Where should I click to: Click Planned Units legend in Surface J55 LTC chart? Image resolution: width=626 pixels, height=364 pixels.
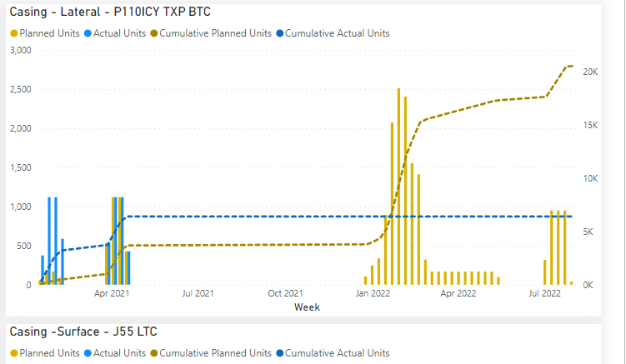pyautogui.click(x=44, y=353)
